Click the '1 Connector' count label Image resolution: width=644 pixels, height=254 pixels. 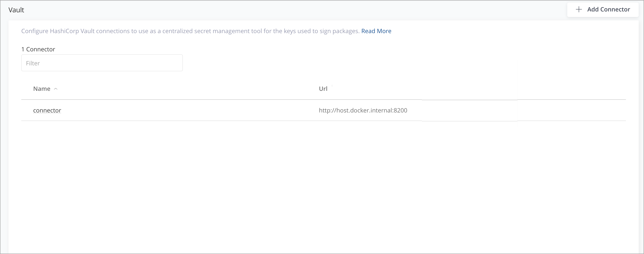(38, 49)
